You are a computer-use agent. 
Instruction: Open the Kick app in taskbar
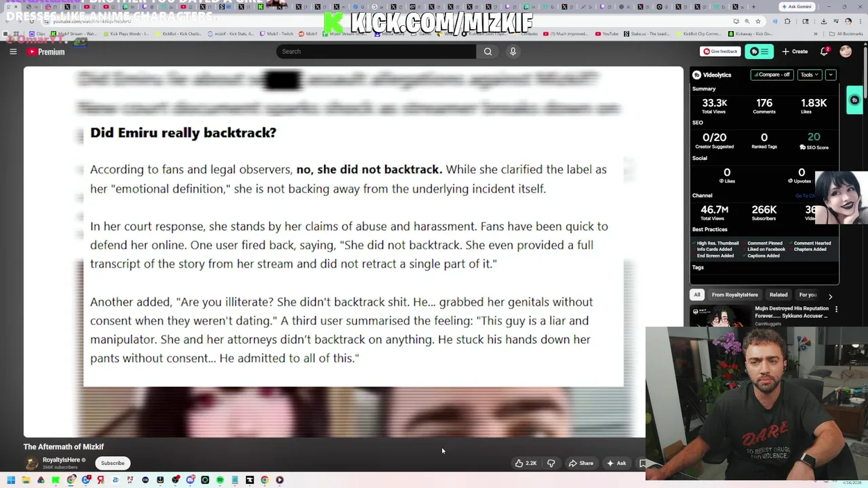pos(56,480)
